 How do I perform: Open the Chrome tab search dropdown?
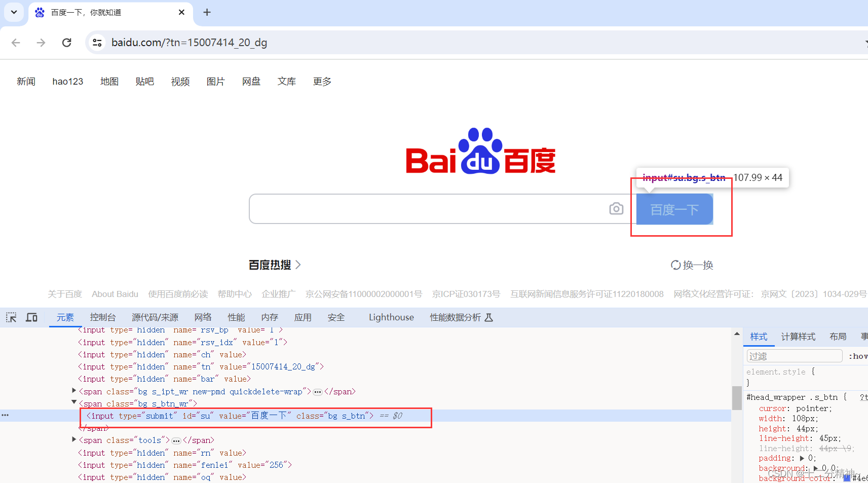point(14,12)
